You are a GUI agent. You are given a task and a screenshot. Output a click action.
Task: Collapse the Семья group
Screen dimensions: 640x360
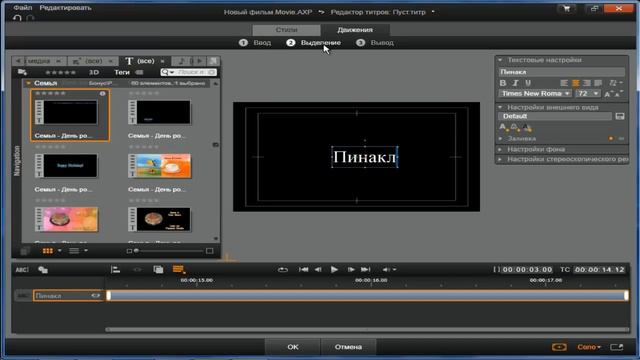(x=29, y=83)
